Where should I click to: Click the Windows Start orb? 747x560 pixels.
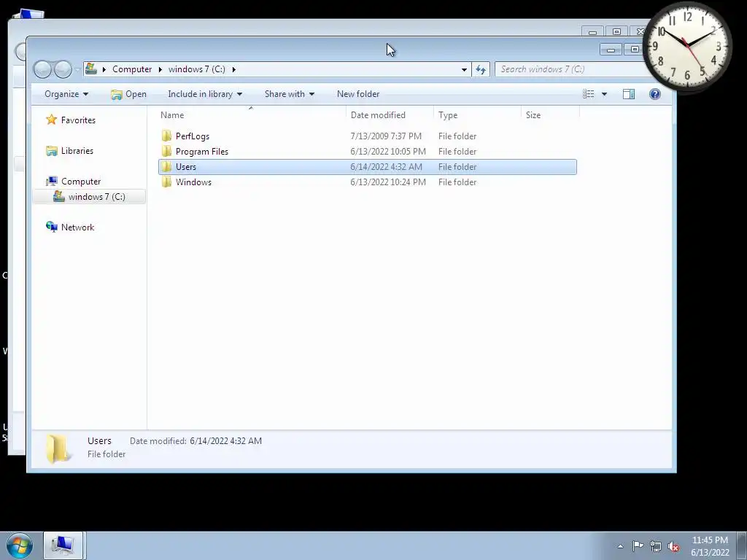pyautogui.click(x=20, y=545)
